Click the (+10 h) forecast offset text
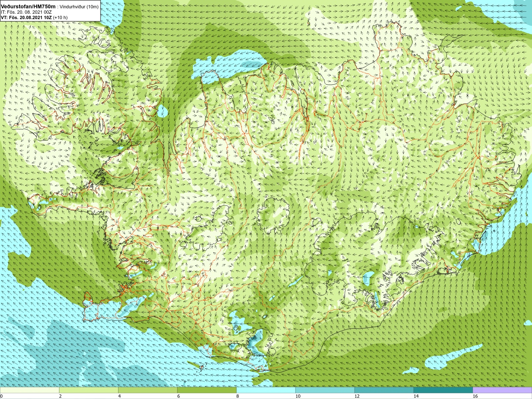This screenshot has width=532, height=399. (x=60, y=17)
